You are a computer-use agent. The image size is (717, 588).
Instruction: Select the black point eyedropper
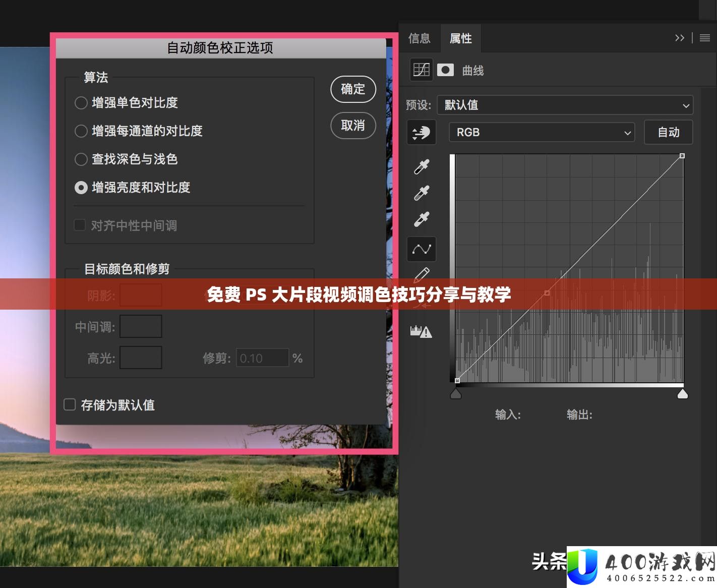[x=422, y=166]
